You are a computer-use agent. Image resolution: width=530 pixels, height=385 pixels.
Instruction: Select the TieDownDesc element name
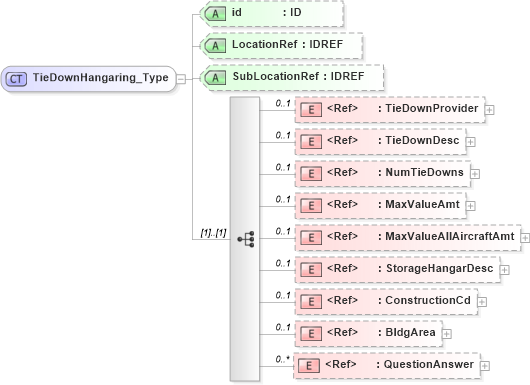[423, 140]
